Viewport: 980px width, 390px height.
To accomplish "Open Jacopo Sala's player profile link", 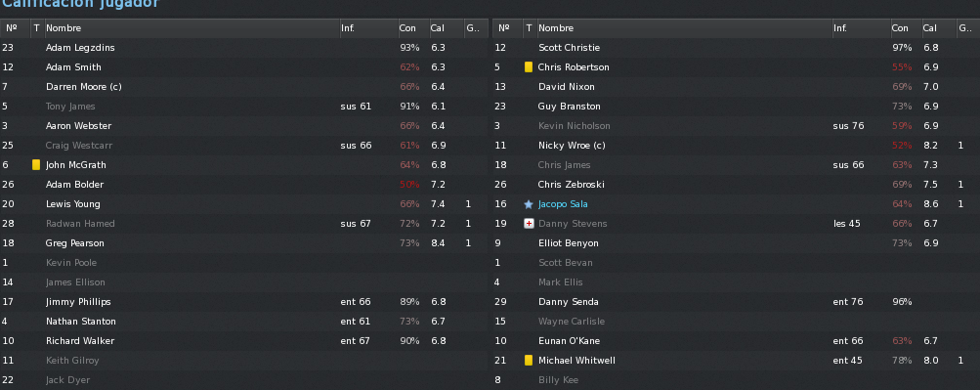I will 563,204.
